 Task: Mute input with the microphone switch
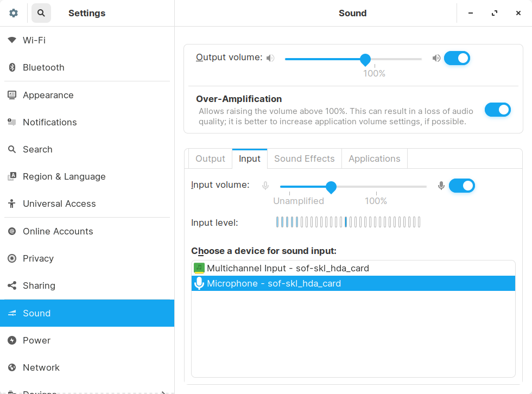(x=462, y=186)
